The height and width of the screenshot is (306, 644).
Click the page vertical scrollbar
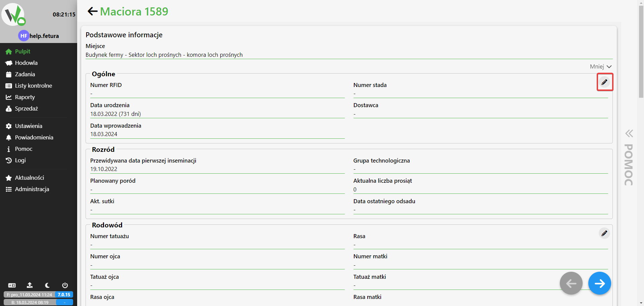[641, 50]
